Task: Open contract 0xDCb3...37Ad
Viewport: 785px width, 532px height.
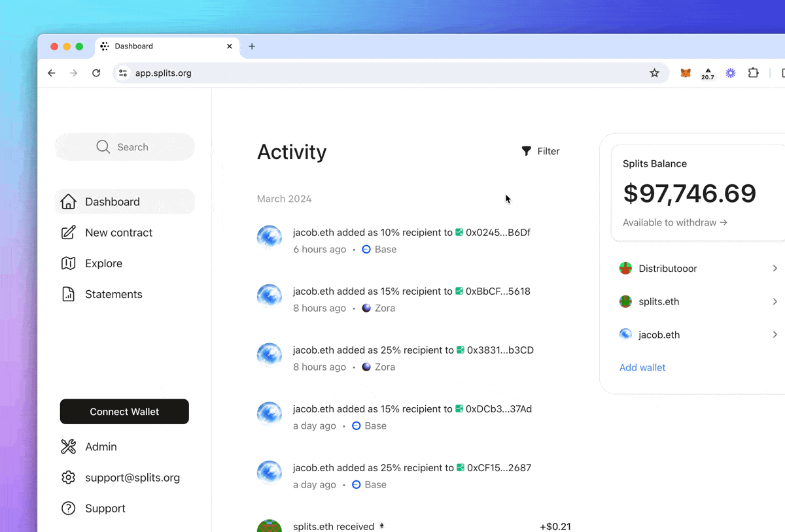Action: click(498, 409)
